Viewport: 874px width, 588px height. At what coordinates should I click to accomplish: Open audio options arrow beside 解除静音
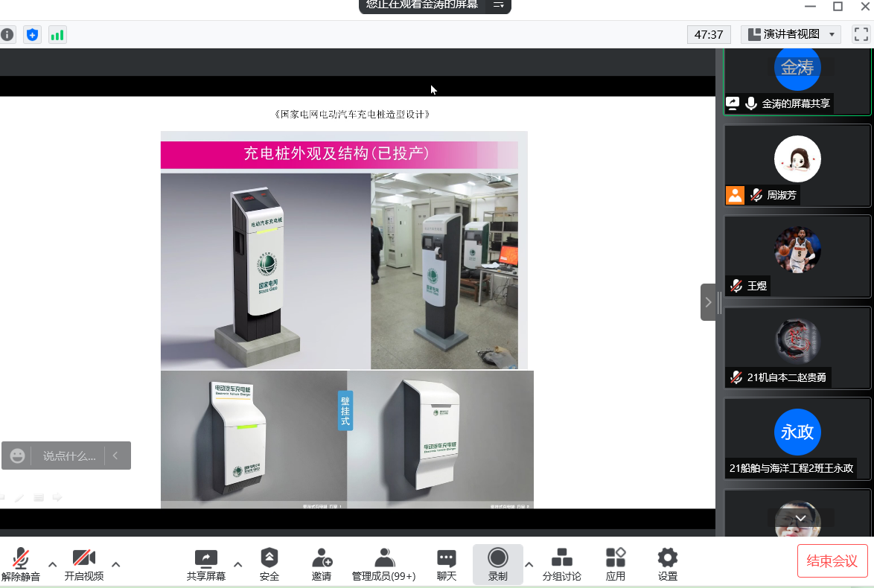click(x=52, y=564)
